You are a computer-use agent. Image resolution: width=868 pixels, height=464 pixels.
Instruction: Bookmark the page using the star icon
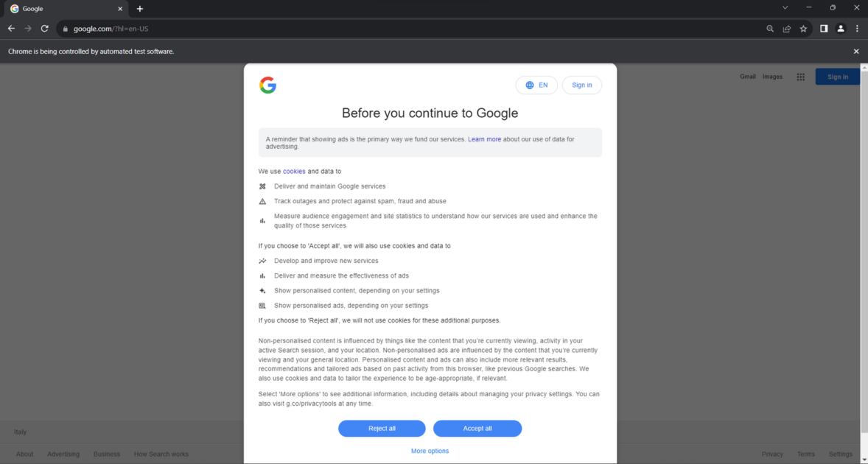[x=803, y=29]
